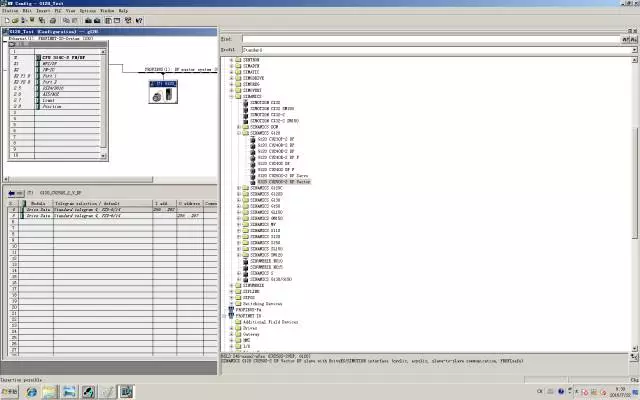Click the catalog tree vertical scrollbar
The width and height of the screenshot is (640, 400).
click(634, 200)
